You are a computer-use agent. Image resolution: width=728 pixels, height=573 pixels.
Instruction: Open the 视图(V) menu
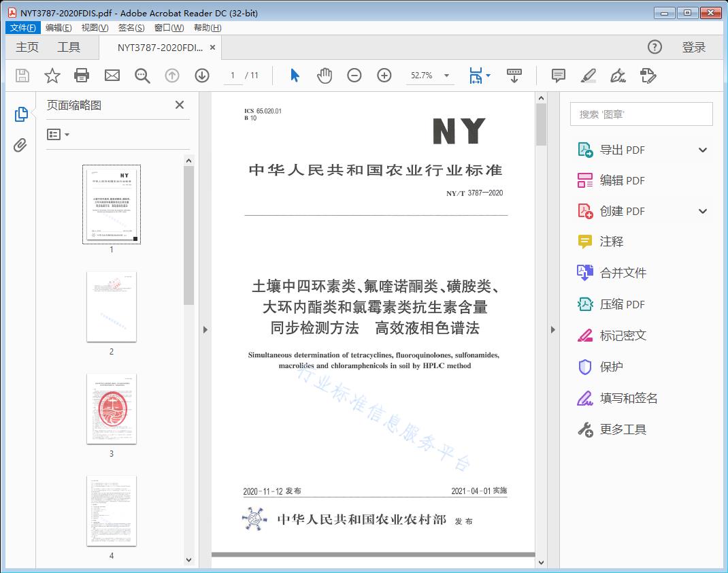coord(95,28)
